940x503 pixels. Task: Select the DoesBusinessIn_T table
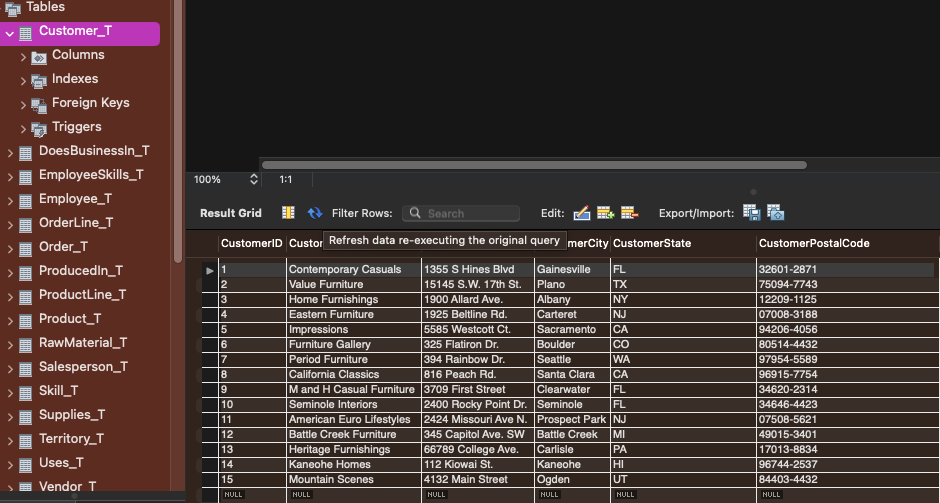tap(94, 151)
